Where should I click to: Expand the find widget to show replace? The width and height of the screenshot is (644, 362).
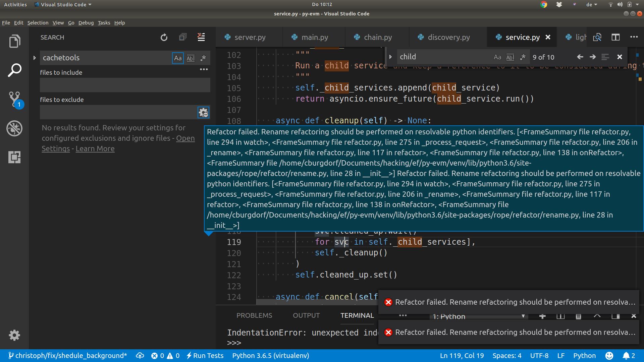click(390, 57)
